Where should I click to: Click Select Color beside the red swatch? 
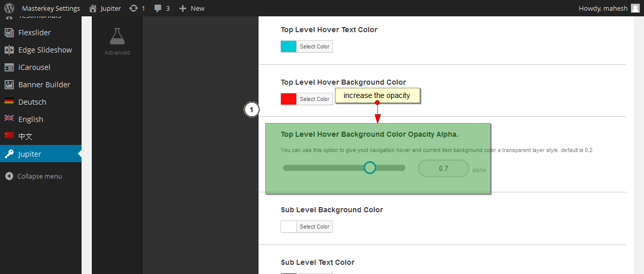coord(314,99)
